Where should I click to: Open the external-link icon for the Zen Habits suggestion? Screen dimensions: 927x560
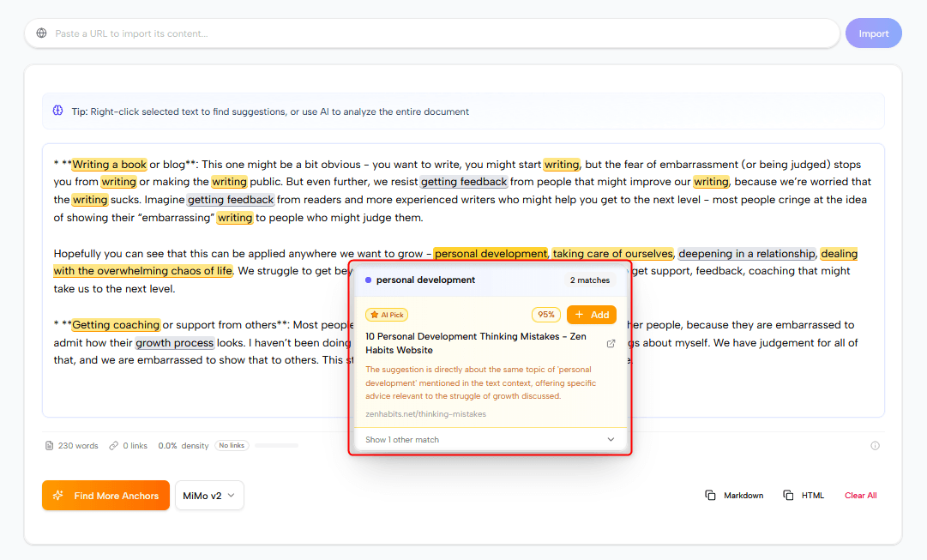point(611,342)
